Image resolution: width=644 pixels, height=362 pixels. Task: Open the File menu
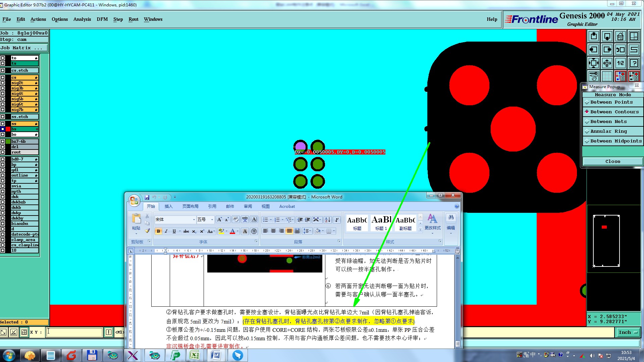tap(7, 19)
